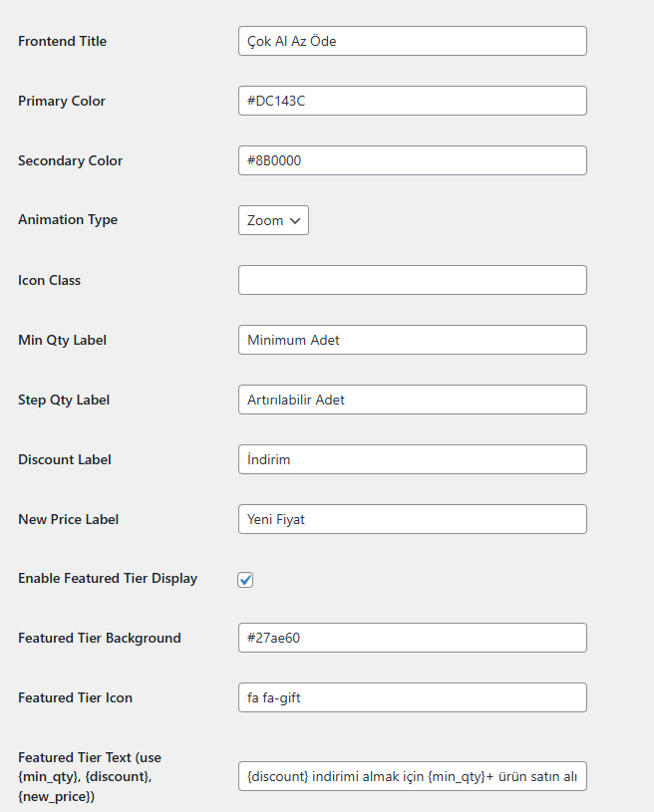654x812 pixels.
Task: Click the Primary Color label
Action: (x=62, y=101)
